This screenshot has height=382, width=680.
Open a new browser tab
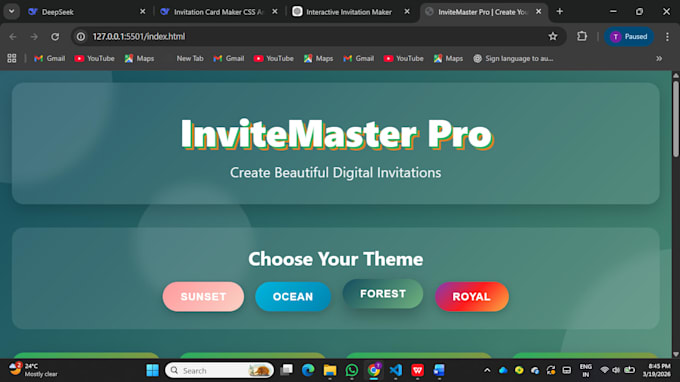pyautogui.click(x=559, y=12)
